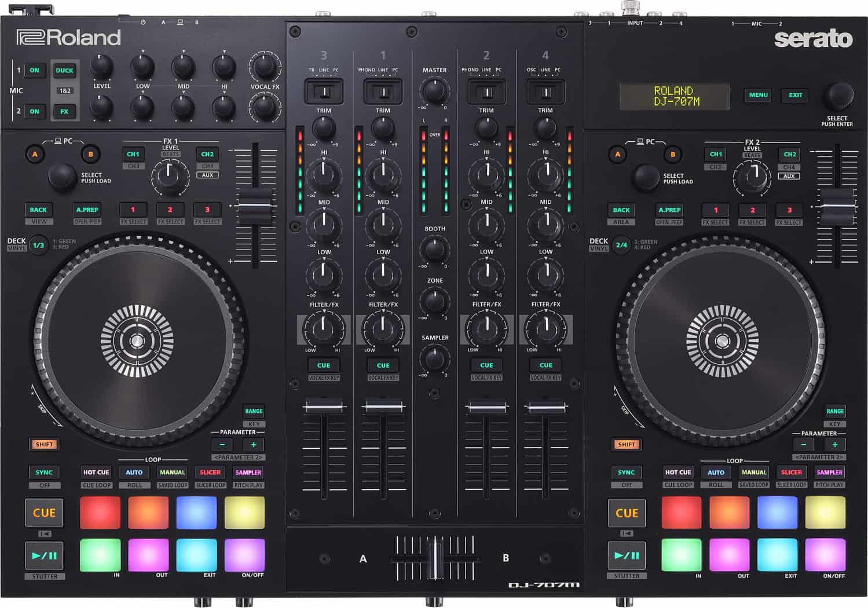The image size is (868, 608).
Task: Tap the CUE button on channel 3
Action: (323, 365)
